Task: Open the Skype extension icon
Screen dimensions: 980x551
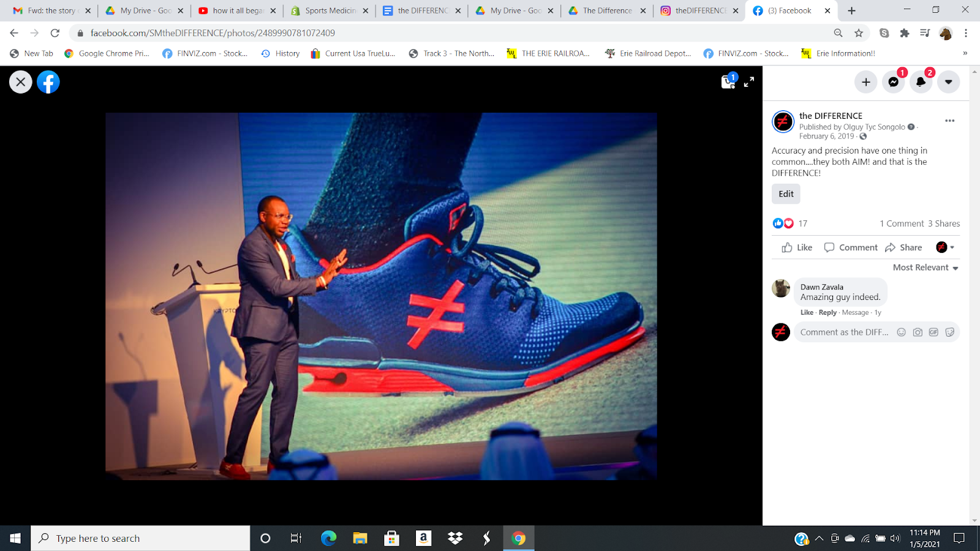Action: pos(884,33)
